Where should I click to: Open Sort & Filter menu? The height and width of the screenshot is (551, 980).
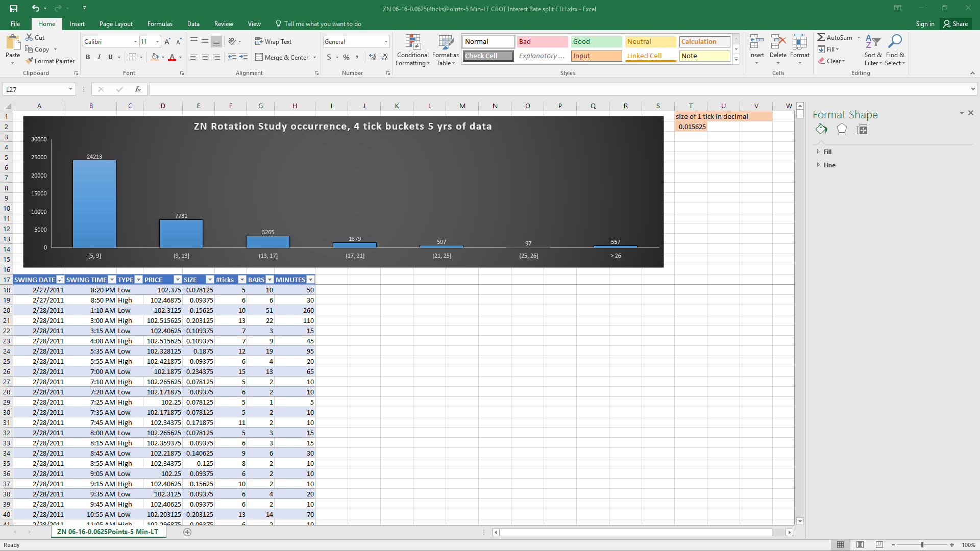point(873,50)
